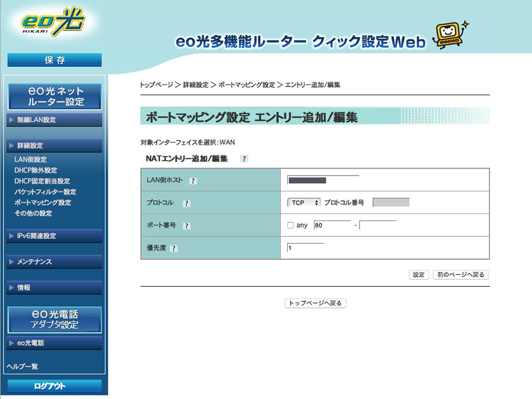Enable the any port checkbox

(x=290, y=225)
